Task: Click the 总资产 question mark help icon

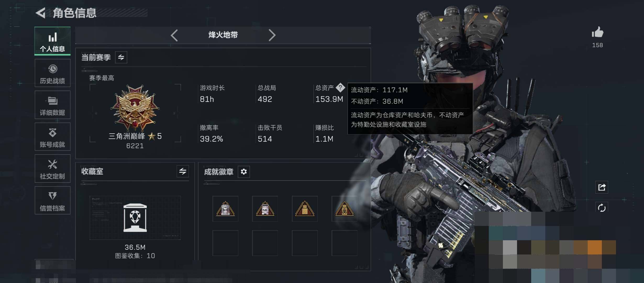Action: 340,88
